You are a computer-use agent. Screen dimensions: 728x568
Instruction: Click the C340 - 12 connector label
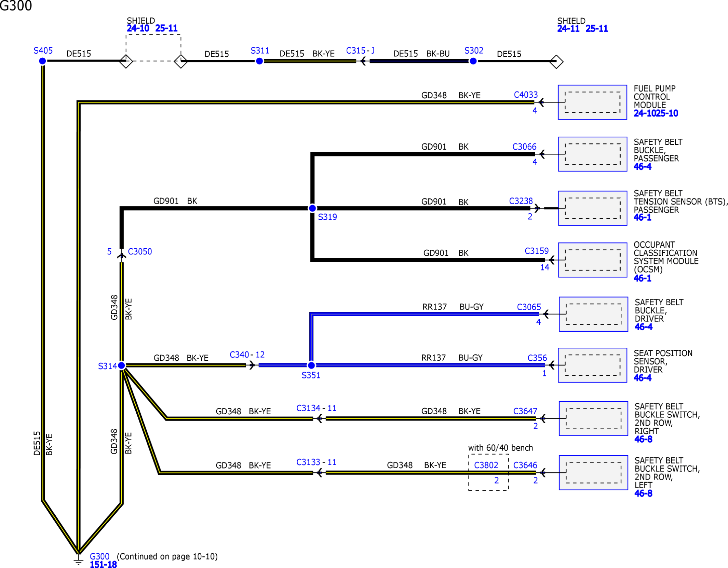[247, 355]
